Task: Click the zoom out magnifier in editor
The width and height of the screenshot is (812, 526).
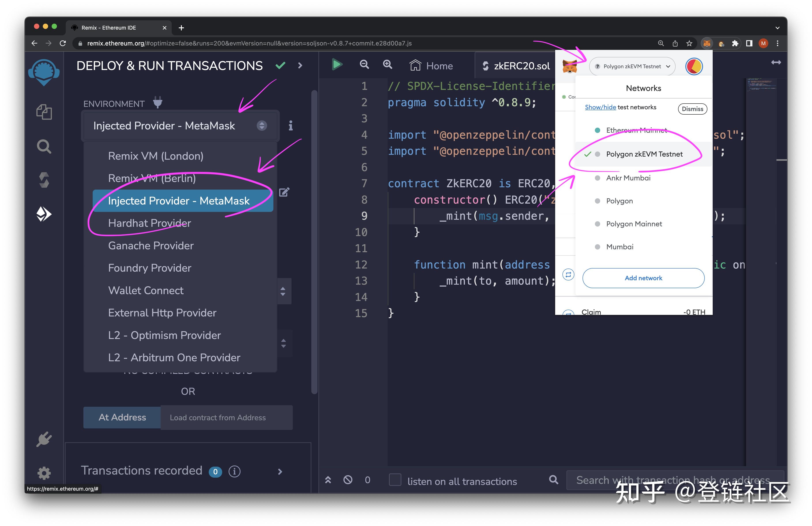Action: pyautogui.click(x=364, y=64)
